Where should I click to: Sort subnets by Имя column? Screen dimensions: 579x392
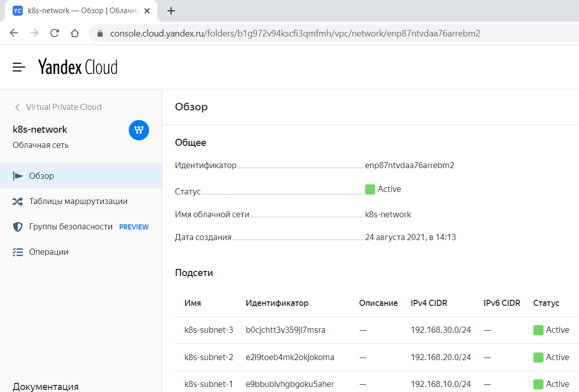(193, 303)
